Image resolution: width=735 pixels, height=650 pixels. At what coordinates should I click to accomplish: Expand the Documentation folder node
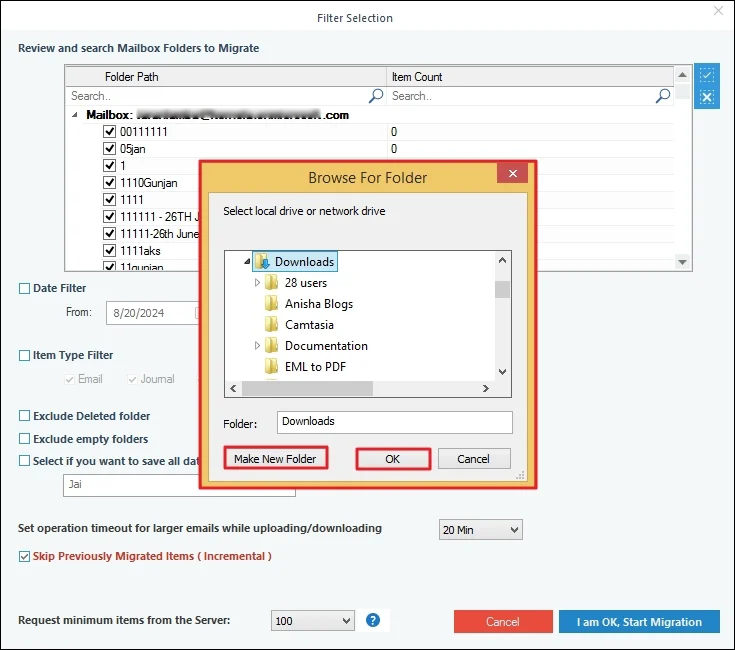(257, 345)
